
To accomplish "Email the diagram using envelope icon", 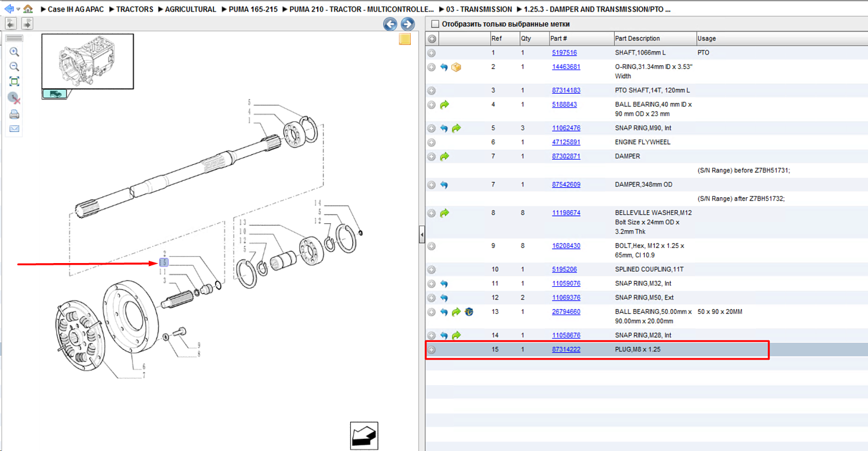I will (14, 129).
